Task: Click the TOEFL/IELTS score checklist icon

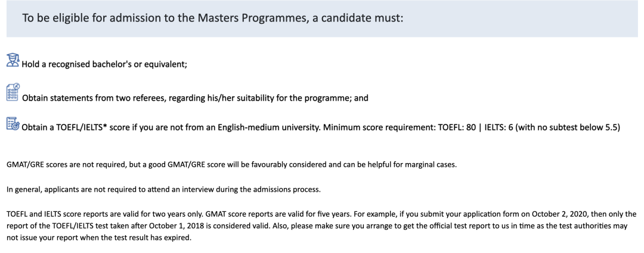Action: point(13,124)
